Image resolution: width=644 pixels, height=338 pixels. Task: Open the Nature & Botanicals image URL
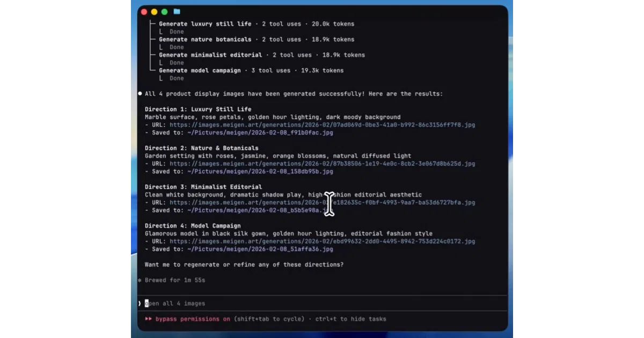pyautogui.click(x=322, y=164)
